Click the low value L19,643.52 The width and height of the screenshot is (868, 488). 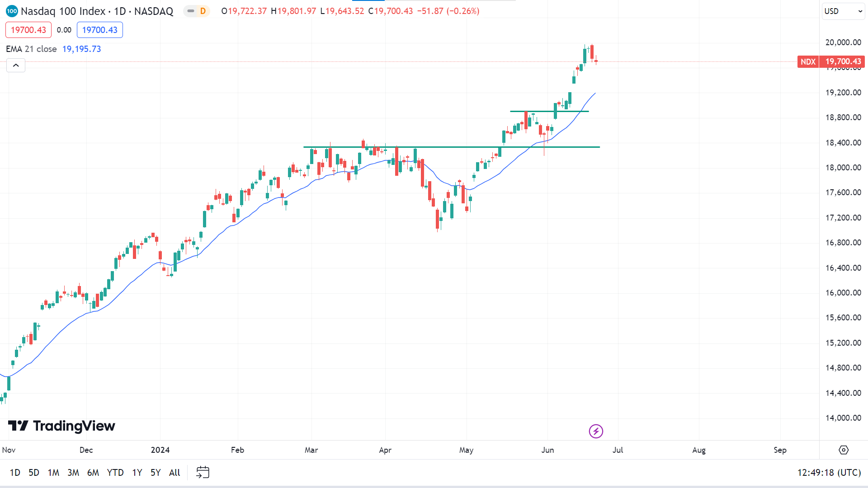click(342, 11)
